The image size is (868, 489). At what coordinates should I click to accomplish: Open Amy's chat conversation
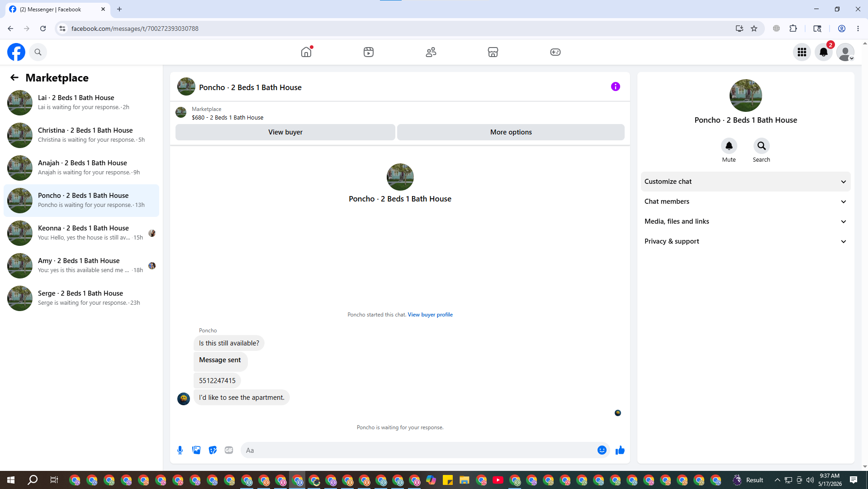pos(81,265)
